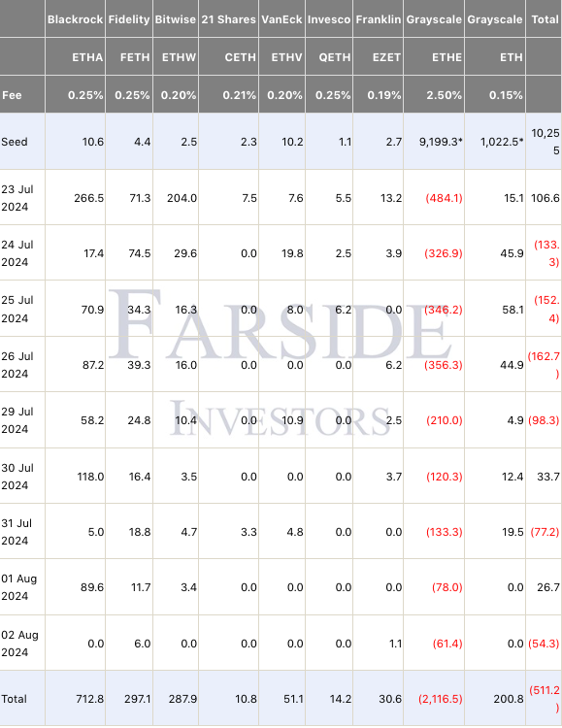
Task: Select the 26 Jul 2024 row label
Action: [17, 364]
